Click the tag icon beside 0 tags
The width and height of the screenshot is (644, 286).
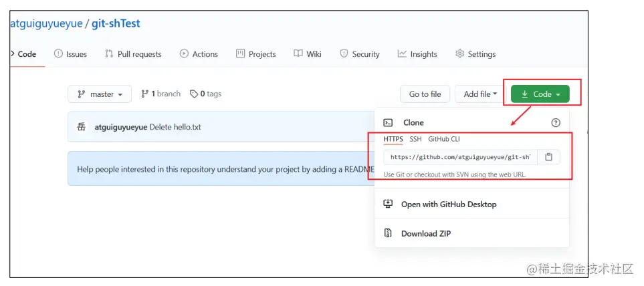click(194, 94)
